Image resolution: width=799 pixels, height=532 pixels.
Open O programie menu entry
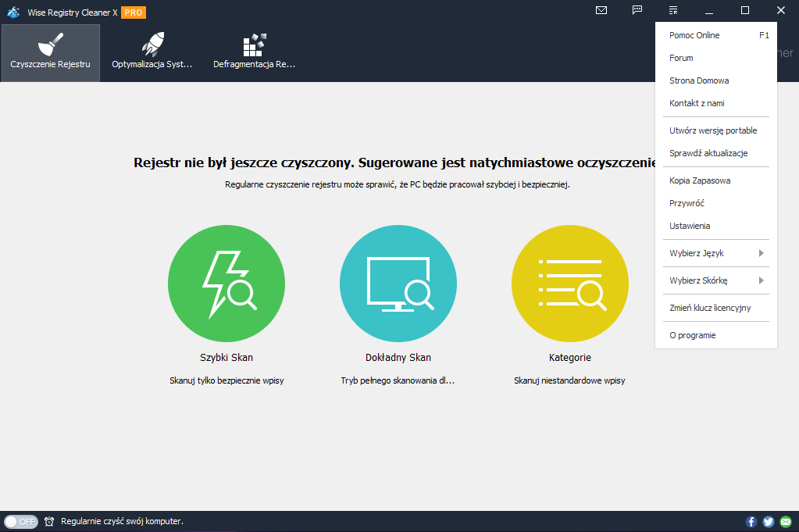[x=716, y=335]
